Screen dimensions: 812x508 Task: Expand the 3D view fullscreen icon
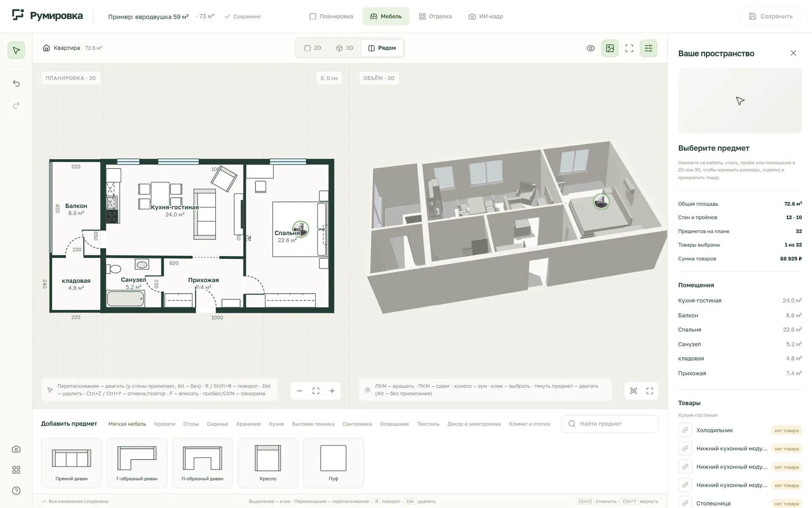click(x=650, y=391)
